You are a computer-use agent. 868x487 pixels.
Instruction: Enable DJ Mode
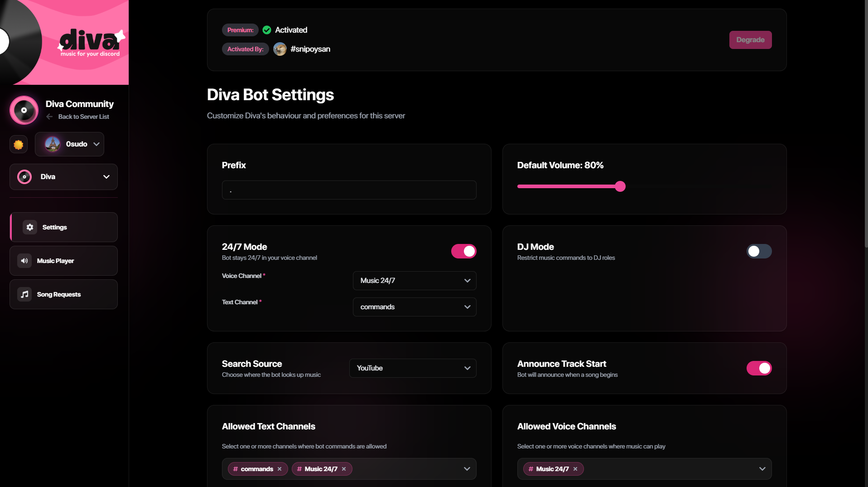click(758, 251)
